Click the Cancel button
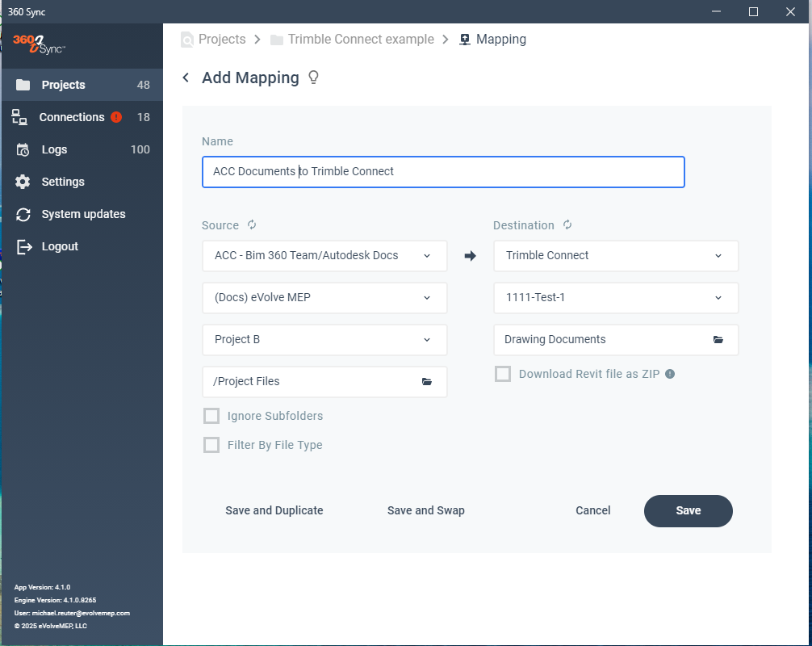The width and height of the screenshot is (812, 646). pos(593,511)
